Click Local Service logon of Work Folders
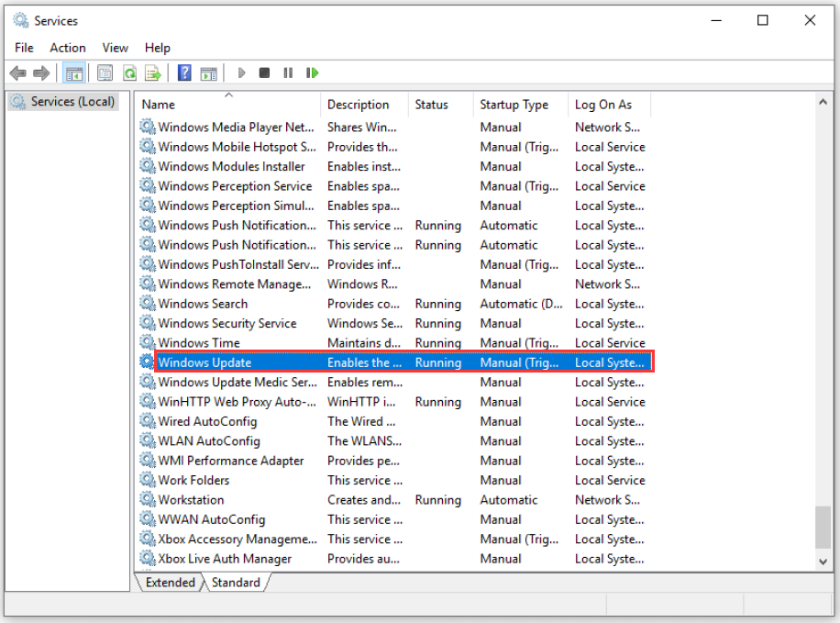The image size is (840, 623). tap(610, 480)
